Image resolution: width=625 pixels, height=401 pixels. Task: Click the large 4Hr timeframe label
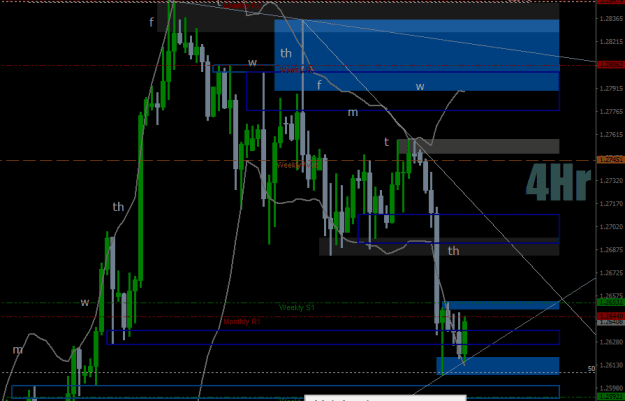tap(558, 182)
